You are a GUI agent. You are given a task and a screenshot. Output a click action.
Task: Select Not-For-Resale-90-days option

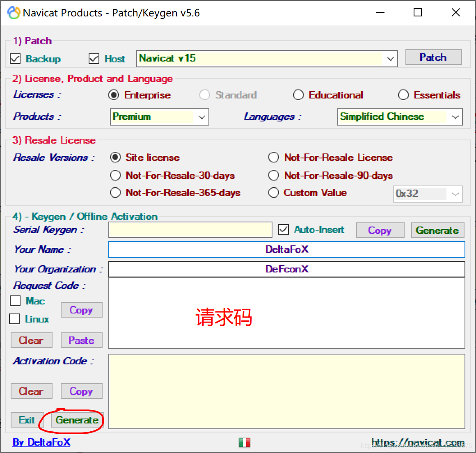[274, 175]
